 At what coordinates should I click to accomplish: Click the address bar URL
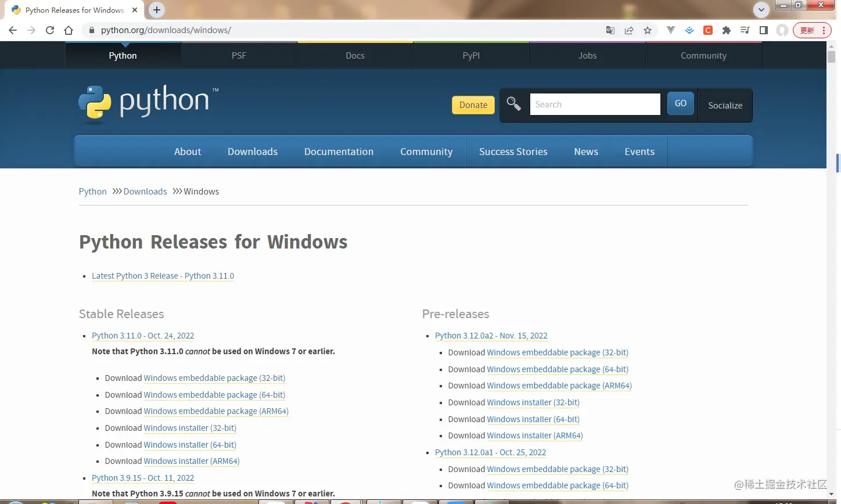tap(166, 30)
